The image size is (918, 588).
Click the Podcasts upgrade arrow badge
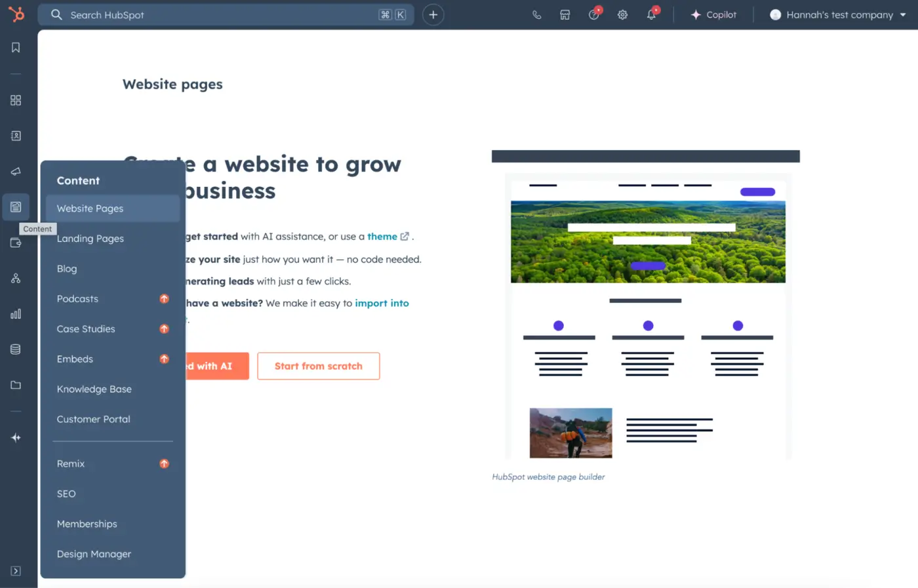(164, 299)
